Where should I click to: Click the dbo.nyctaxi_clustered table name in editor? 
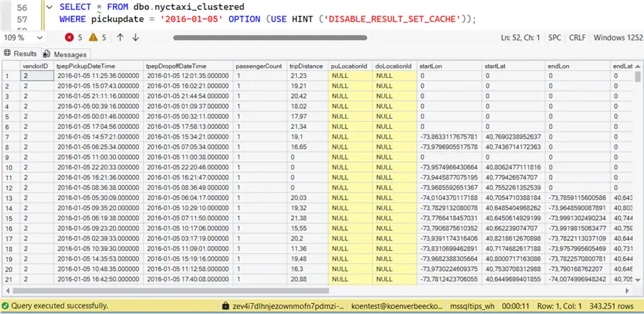[188, 7]
